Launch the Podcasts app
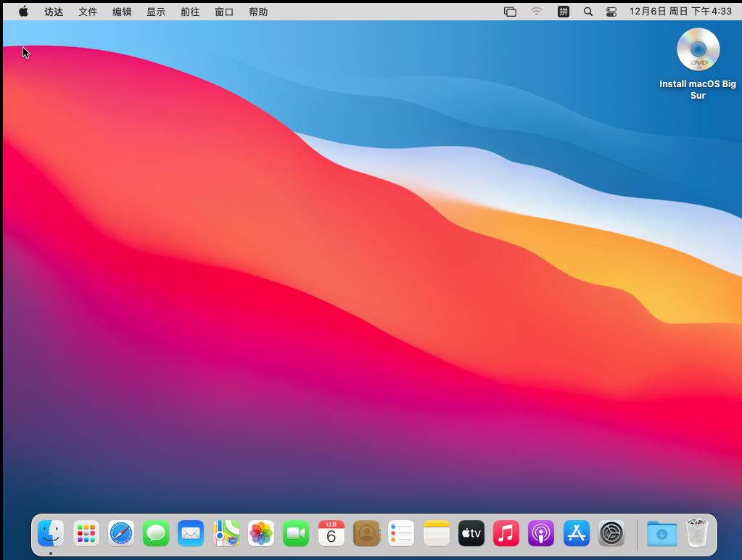 coord(541,534)
